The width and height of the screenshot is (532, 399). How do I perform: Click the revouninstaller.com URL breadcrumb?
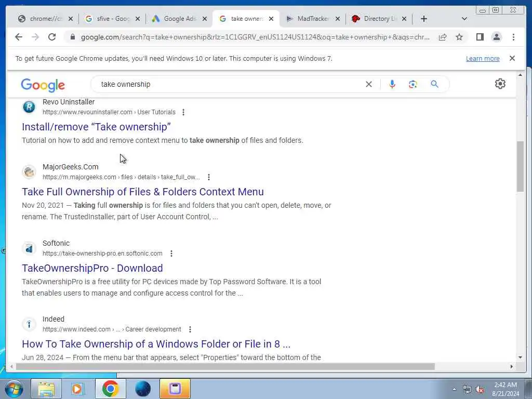point(109,112)
